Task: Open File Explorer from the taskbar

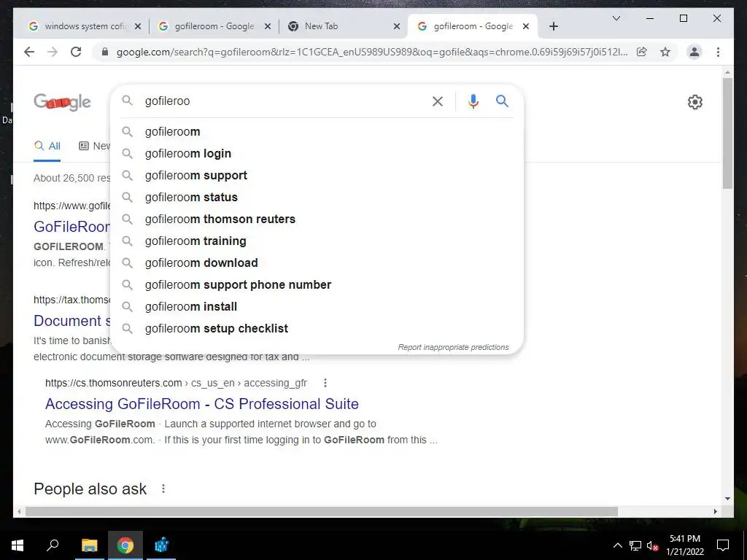Action: click(x=89, y=545)
